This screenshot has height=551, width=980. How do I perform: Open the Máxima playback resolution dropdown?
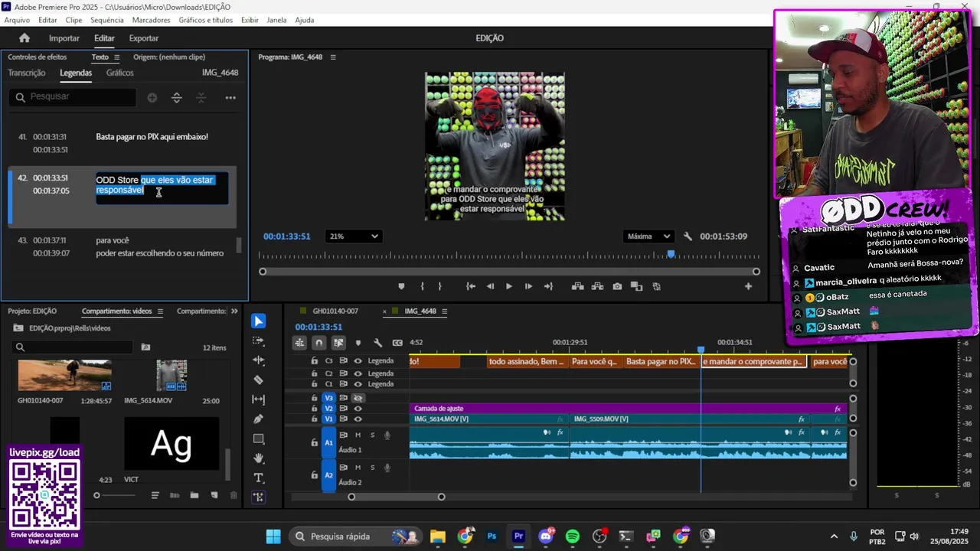pos(649,236)
